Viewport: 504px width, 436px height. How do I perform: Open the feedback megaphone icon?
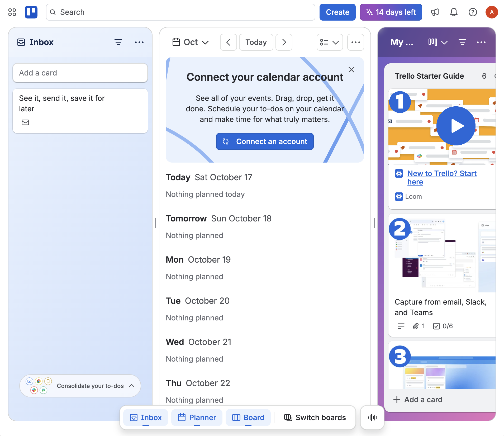tap(435, 12)
